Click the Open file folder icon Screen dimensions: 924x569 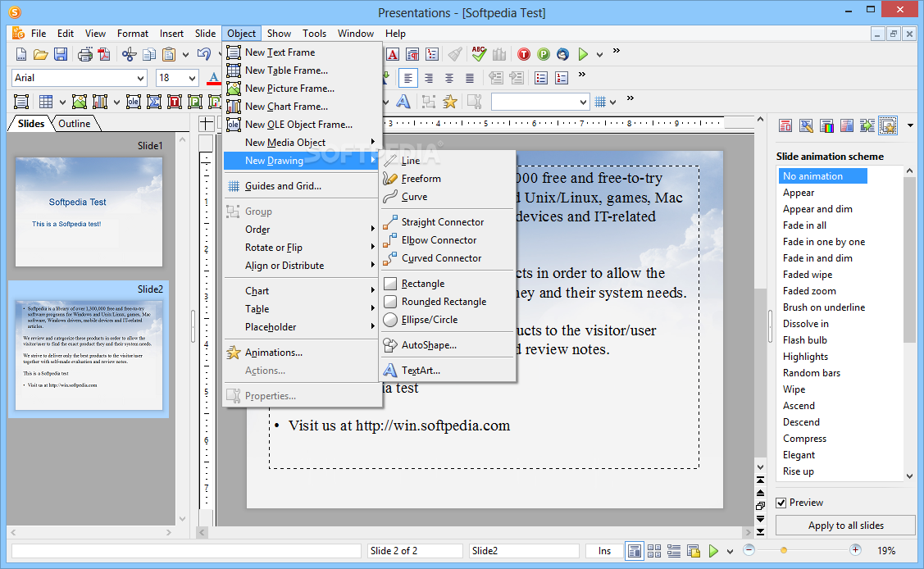tap(41, 55)
